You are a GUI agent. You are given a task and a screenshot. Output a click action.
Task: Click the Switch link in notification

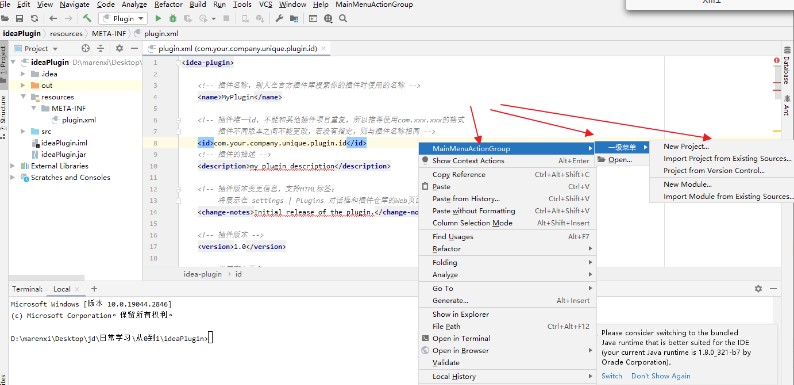click(x=611, y=376)
